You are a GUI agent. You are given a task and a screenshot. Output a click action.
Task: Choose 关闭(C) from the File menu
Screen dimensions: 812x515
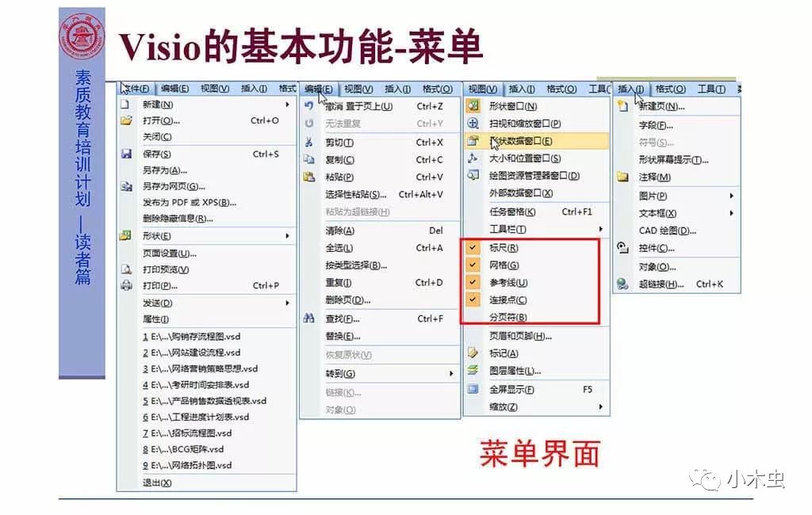(157, 136)
